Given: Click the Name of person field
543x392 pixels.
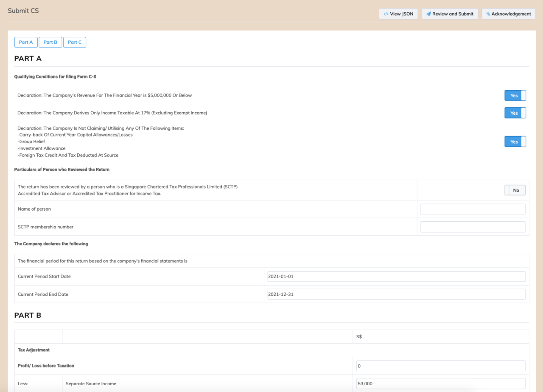Looking at the screenshot, I should 473,209.
